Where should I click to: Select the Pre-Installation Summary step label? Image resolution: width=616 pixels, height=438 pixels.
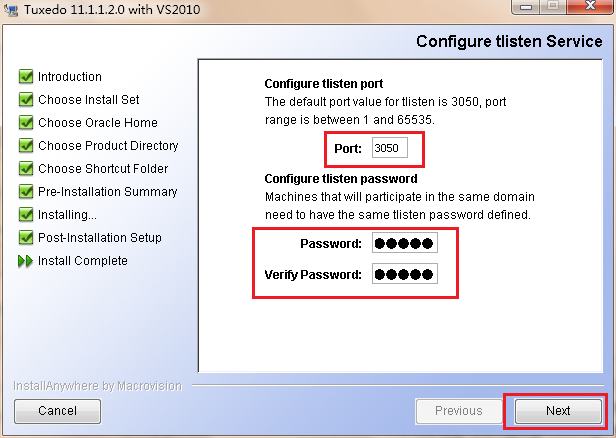tap(107, 192)
